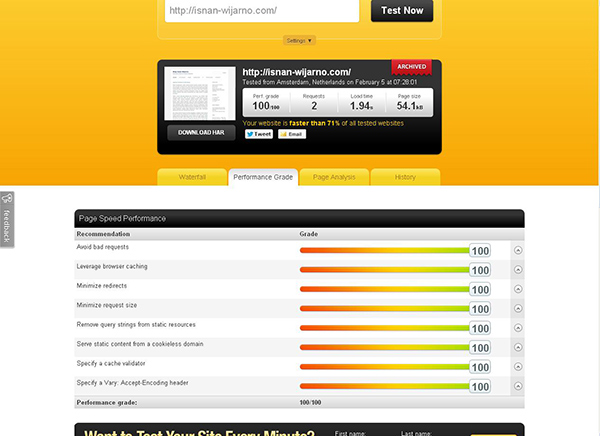Click the DOWNLOAD HAR button

tap(201, 132)
